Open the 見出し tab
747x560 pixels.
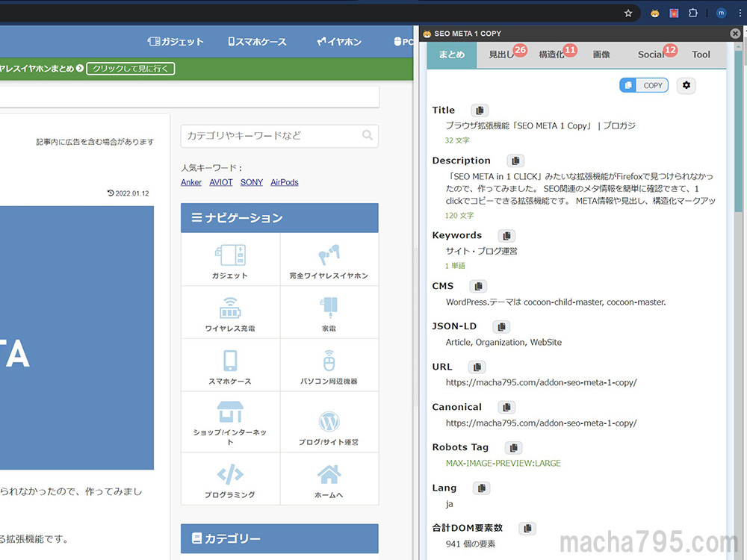502,55
